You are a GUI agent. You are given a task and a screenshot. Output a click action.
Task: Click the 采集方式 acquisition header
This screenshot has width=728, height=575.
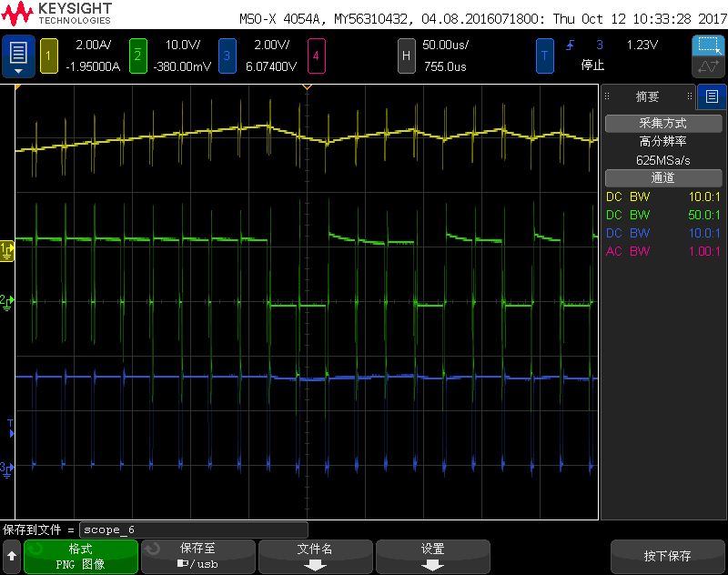coord(663,123)
